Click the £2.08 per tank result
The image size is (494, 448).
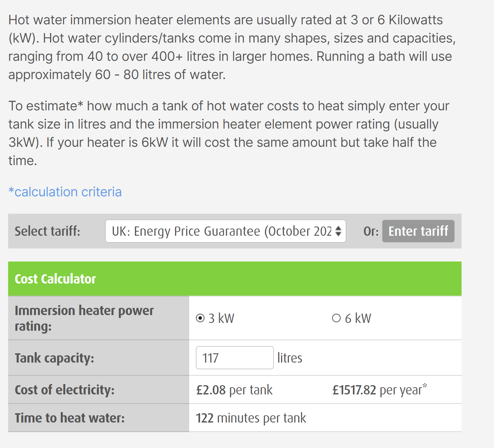tap(234, 390)
